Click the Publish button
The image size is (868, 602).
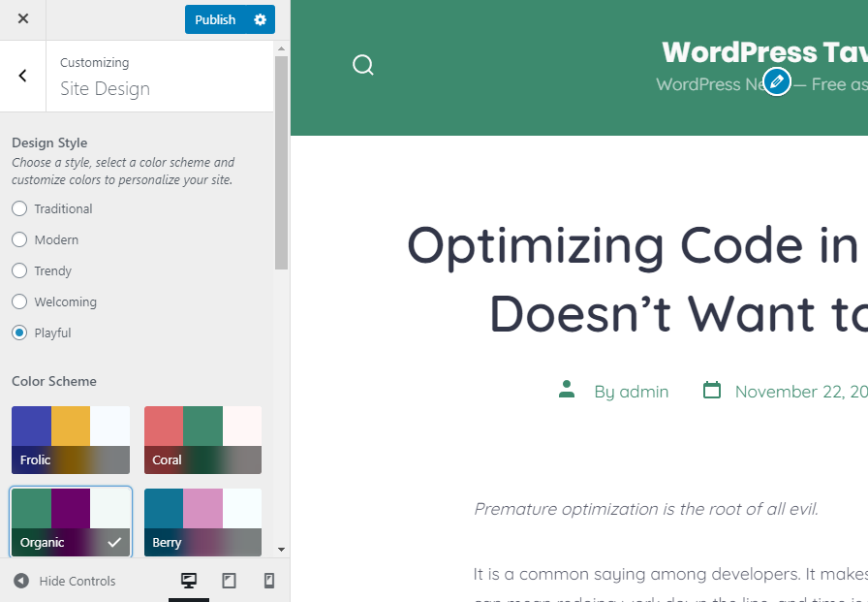click(x=215, y=19)
